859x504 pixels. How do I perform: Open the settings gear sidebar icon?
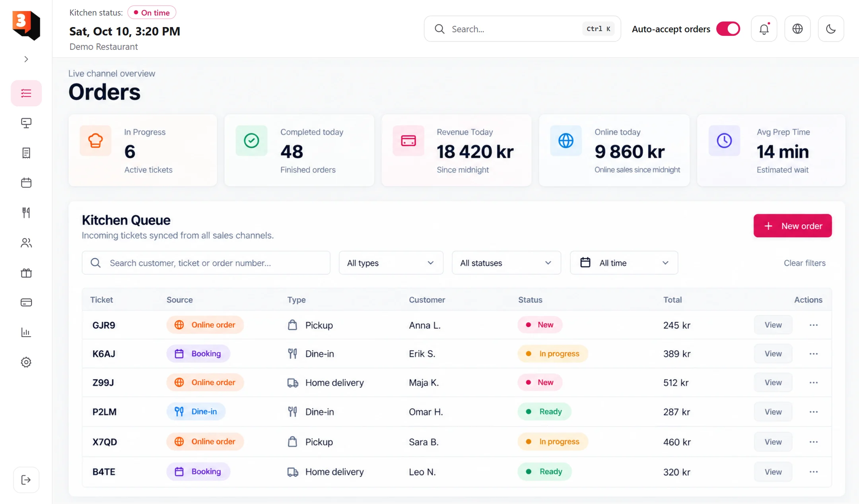point(26,362)
